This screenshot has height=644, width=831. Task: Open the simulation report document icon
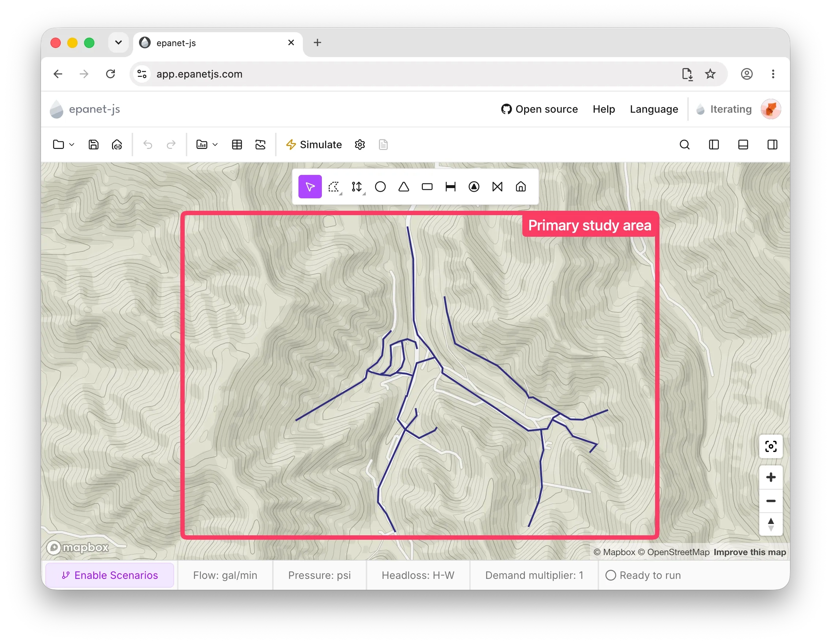pyautogui.click(x=383, y=145)
